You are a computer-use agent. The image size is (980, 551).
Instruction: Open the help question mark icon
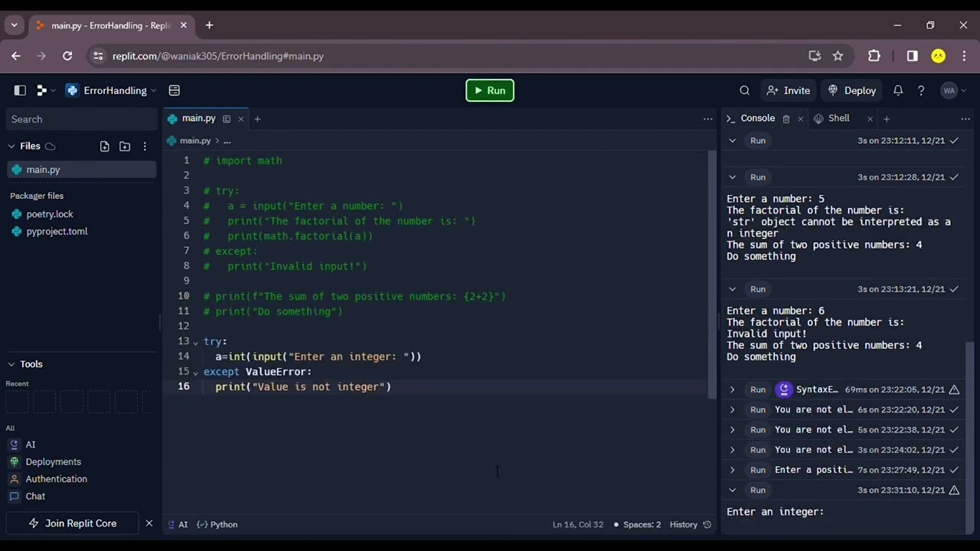coord(921,90)
